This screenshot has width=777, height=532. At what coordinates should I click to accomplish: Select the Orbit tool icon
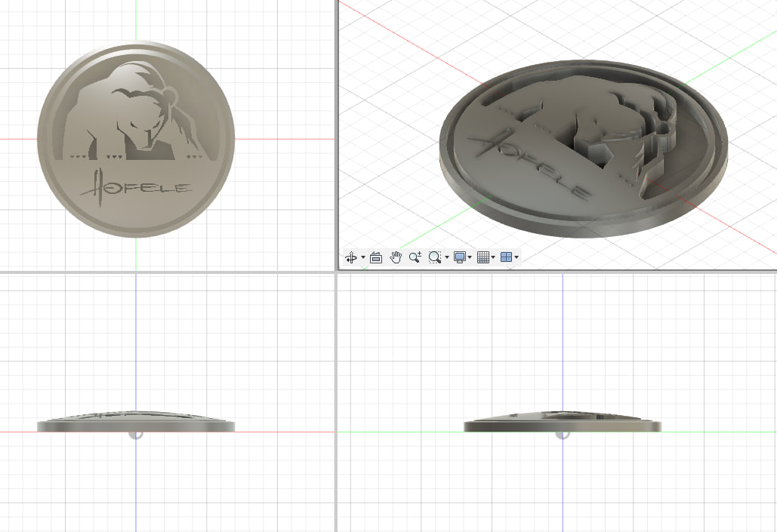(351, 257)
